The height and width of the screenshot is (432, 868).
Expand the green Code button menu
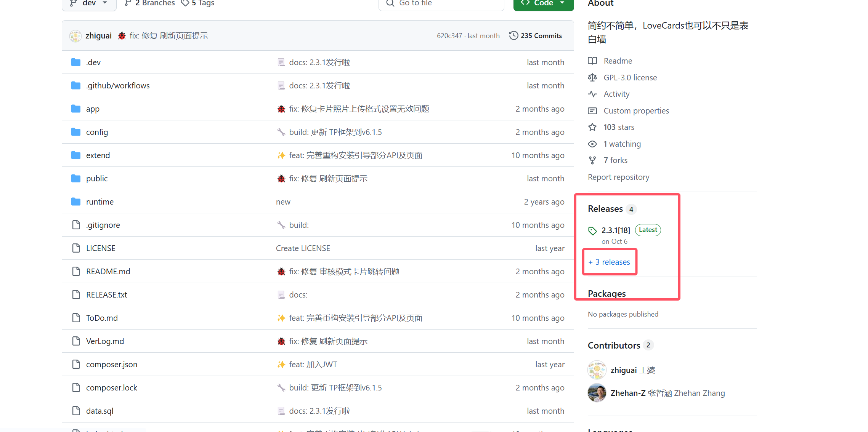coord(543,3)
